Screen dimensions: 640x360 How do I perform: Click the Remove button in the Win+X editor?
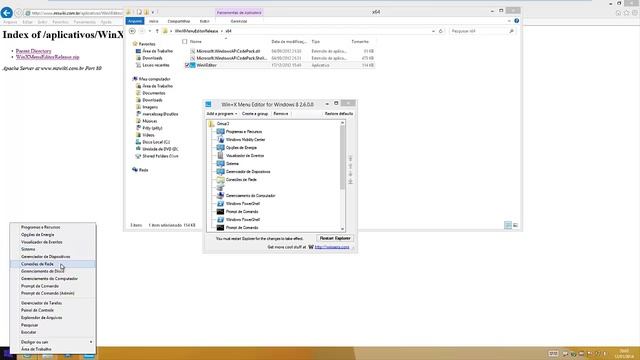coord(281,114)
